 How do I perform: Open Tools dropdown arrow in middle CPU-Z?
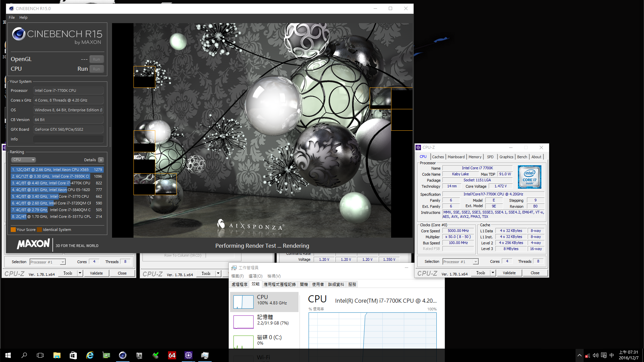pos(218,274)
